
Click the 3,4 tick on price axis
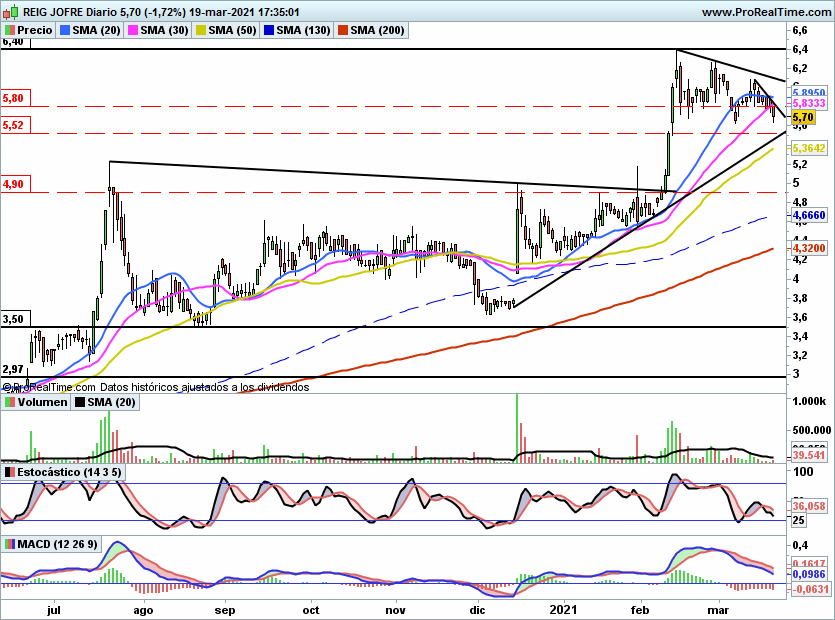800,336
